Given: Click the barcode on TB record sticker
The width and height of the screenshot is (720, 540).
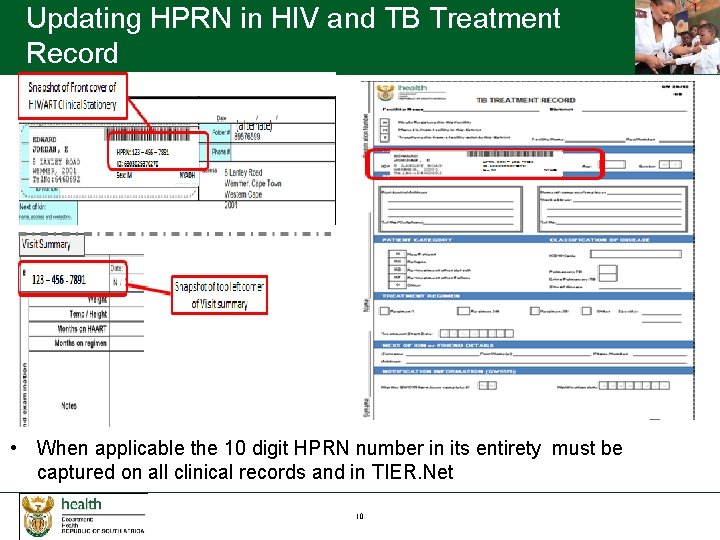Looking at the screenshot, I should coord(510,154).
